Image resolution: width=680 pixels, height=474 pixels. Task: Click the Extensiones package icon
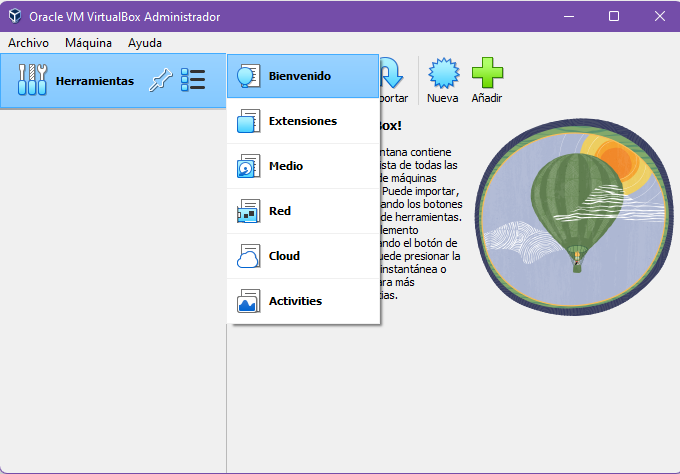[x=248, y=121]
